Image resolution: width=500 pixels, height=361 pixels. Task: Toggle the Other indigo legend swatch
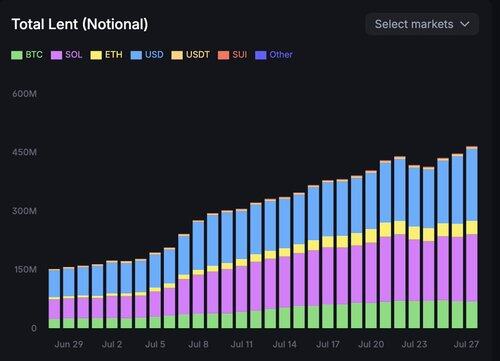coord(261,55)
